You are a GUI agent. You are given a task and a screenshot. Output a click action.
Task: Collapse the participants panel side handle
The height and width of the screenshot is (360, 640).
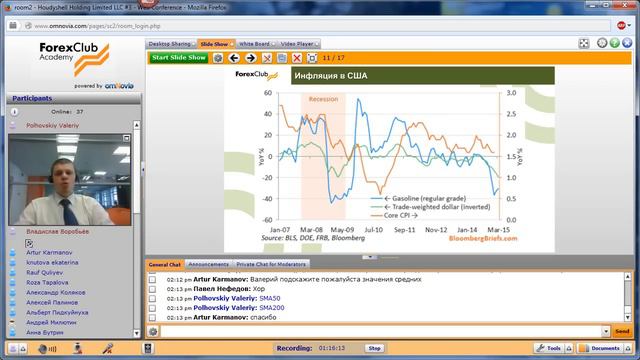point(143,169)
